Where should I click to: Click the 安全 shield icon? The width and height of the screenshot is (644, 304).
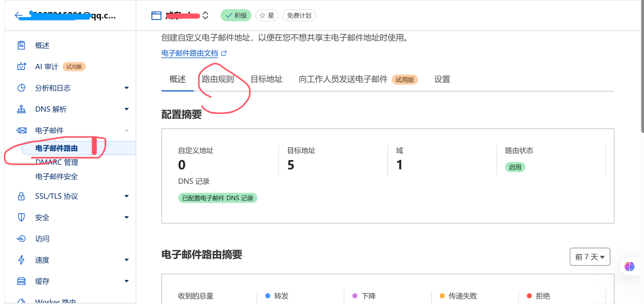tap(21, 218)
